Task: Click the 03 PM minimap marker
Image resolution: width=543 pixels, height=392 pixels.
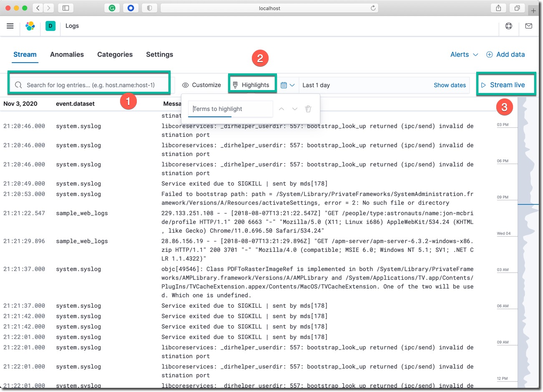Action: [x=503, y=125]
